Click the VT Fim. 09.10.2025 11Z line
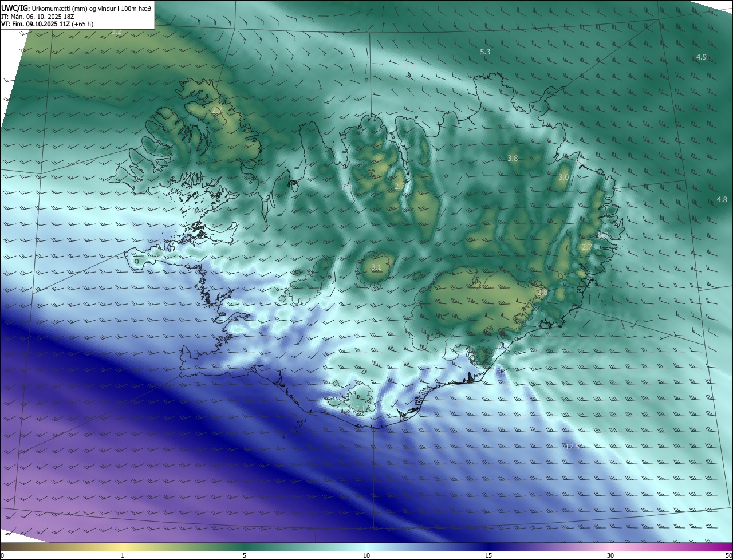The width and height of the screenshot is (733, 560). point(47,24)
